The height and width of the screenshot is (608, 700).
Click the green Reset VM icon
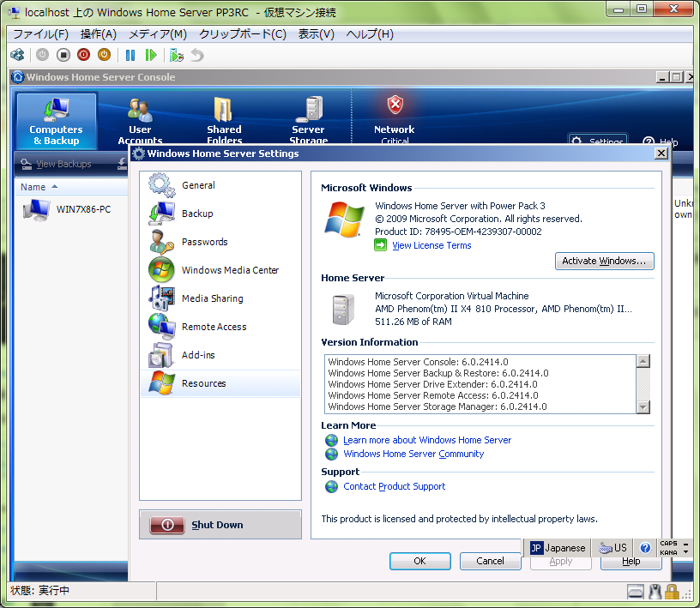[x=151, y=55]
